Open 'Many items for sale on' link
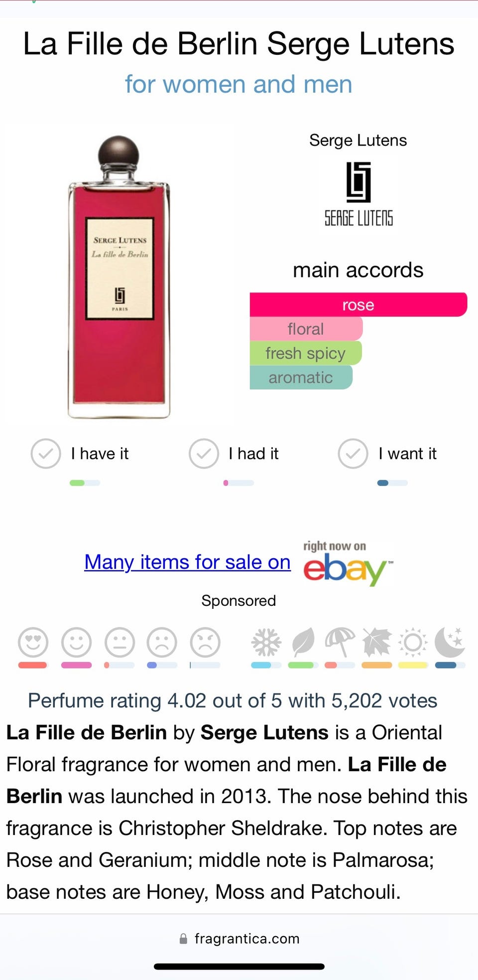 (187, 562)
